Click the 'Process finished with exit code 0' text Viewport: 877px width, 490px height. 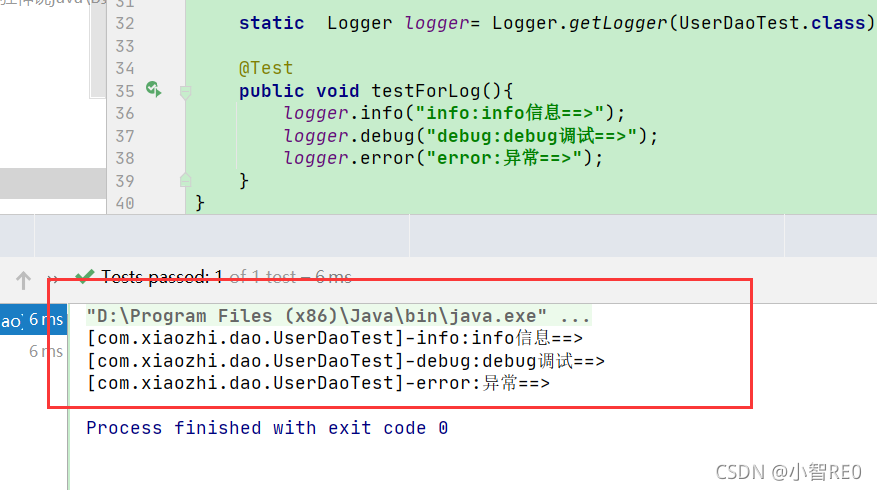pyautogui.click(x=267, y=428)
